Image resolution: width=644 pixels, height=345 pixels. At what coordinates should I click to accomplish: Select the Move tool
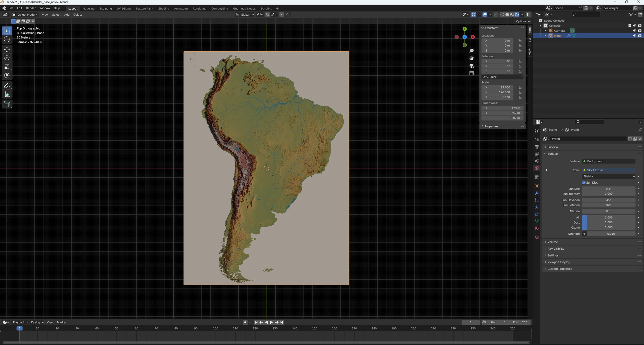(x=7, y=49)
